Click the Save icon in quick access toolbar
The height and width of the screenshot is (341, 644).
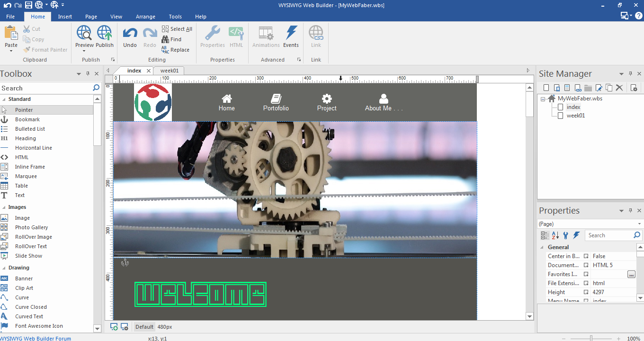29,5
